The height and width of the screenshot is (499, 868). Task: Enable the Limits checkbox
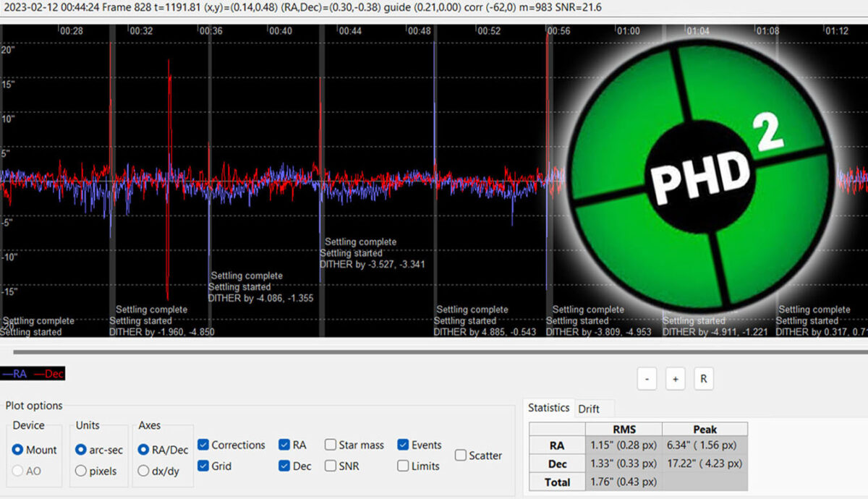(x=403, y=466)
